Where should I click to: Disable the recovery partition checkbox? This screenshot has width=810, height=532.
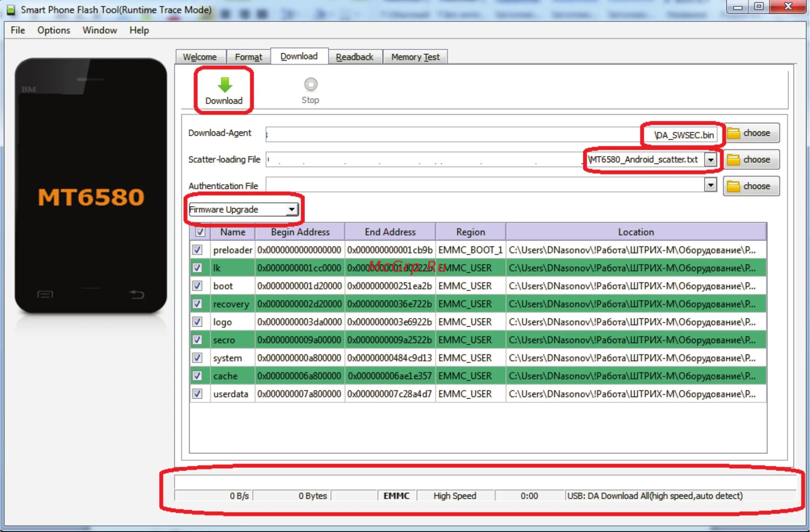[197, 304]
